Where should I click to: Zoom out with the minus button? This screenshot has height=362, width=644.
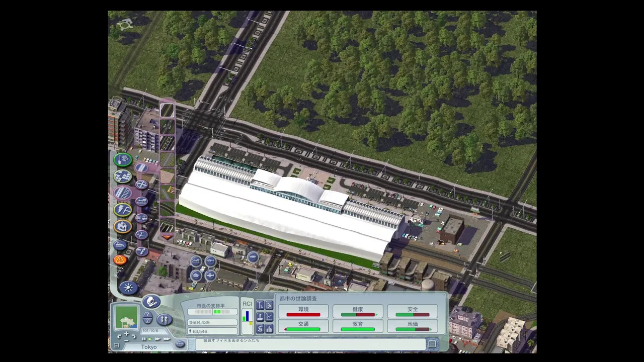pos(126,341)
